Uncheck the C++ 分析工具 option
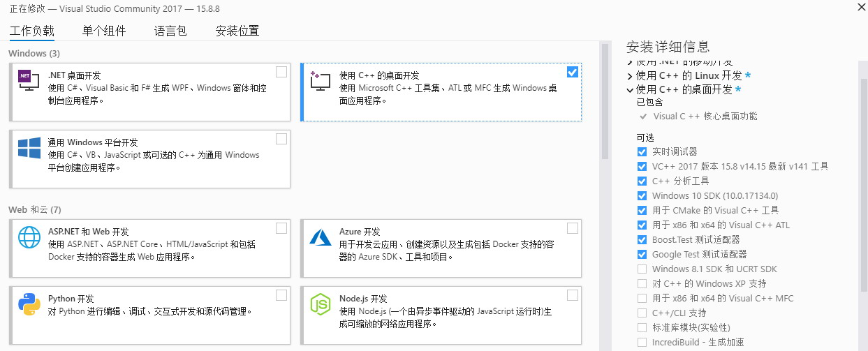868x351 pixels. pos(642,181)
